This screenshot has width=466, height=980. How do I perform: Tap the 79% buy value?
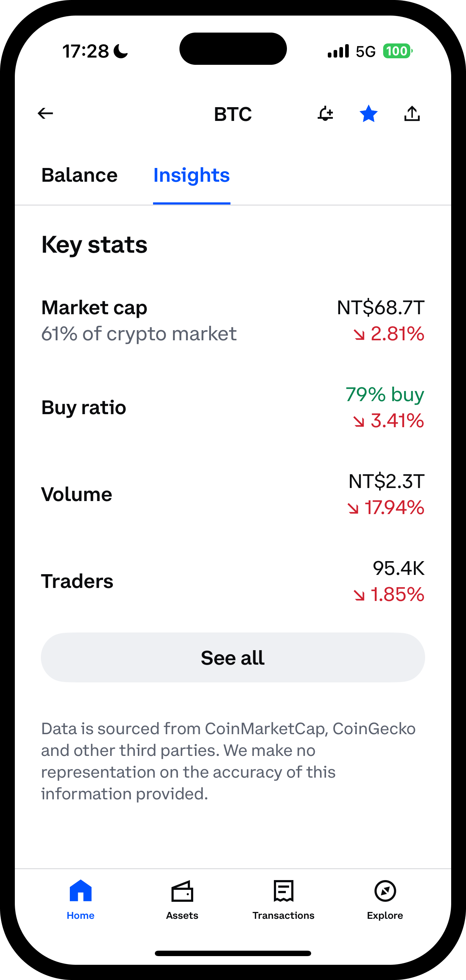[x=385, y=395]
